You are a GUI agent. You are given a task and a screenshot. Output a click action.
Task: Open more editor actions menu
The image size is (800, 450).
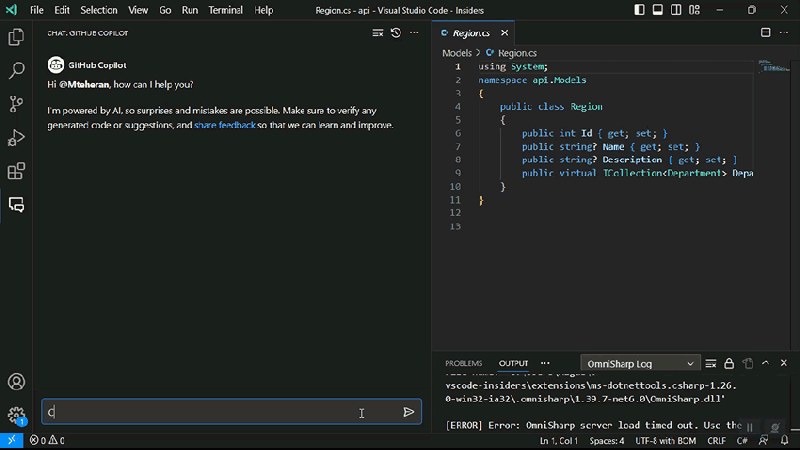pyautogui.click(x=784, y=33)
